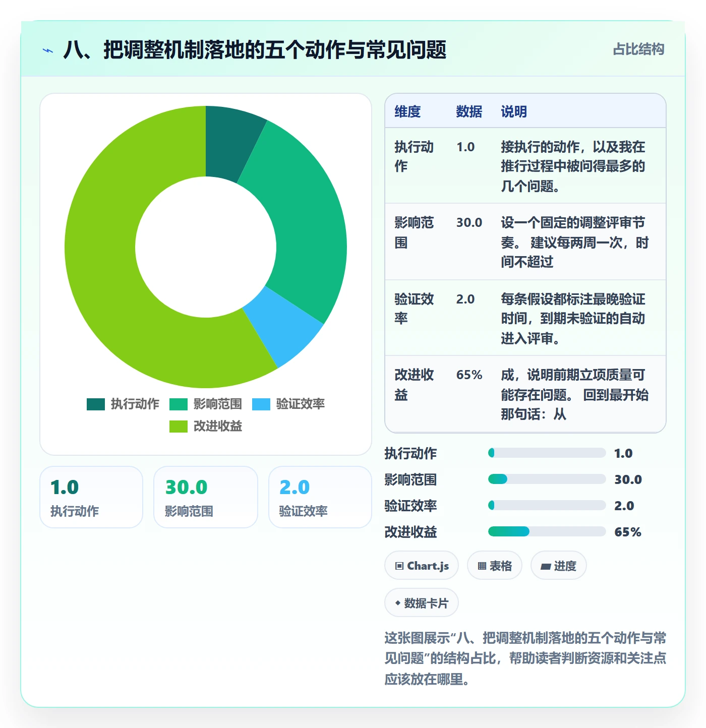Select the Chart.js tag chip
706x728 pixels.
click(x=422, y=566)
